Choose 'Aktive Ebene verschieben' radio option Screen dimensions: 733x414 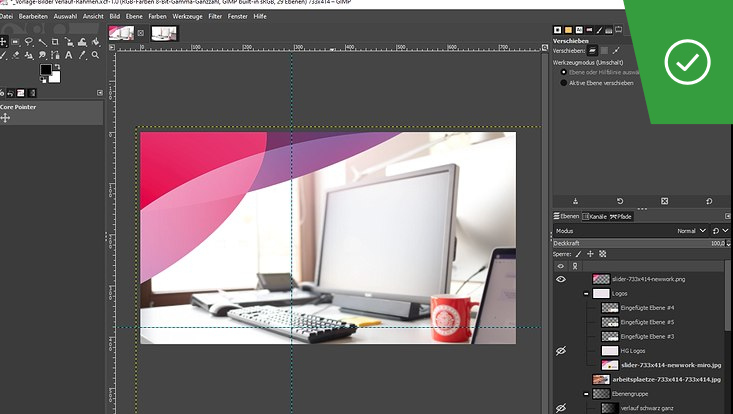click(x=563, y=83)
